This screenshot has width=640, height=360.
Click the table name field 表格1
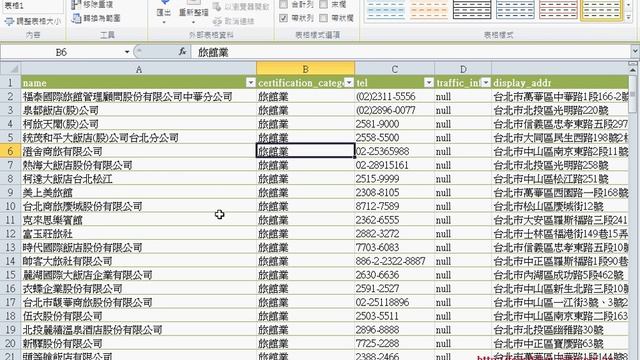click(x=33, y=6)
